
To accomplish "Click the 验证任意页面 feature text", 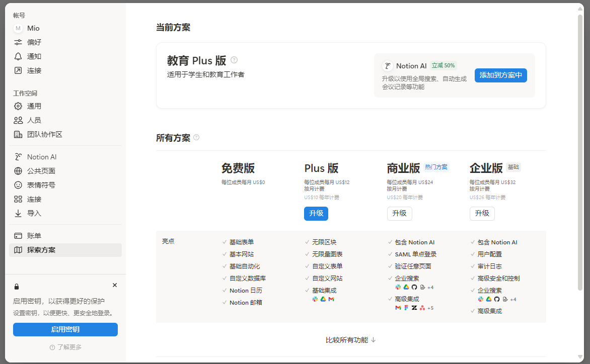I will coord(413,266).
